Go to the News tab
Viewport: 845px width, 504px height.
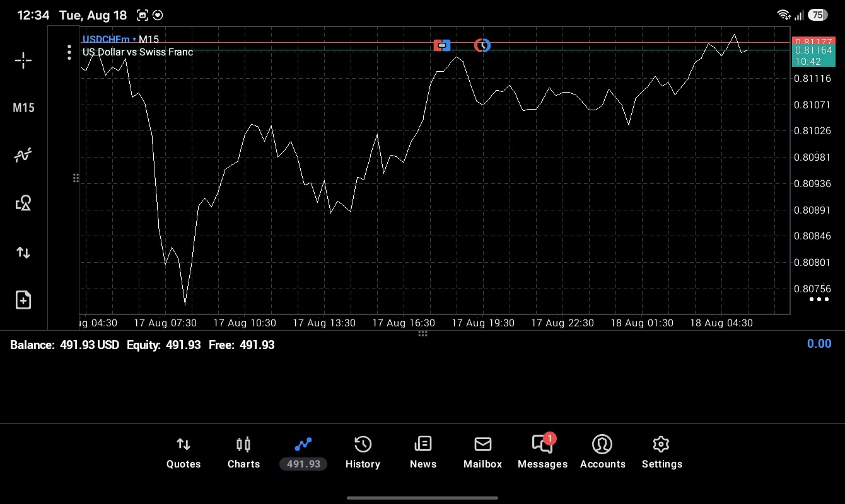[423, 453]
